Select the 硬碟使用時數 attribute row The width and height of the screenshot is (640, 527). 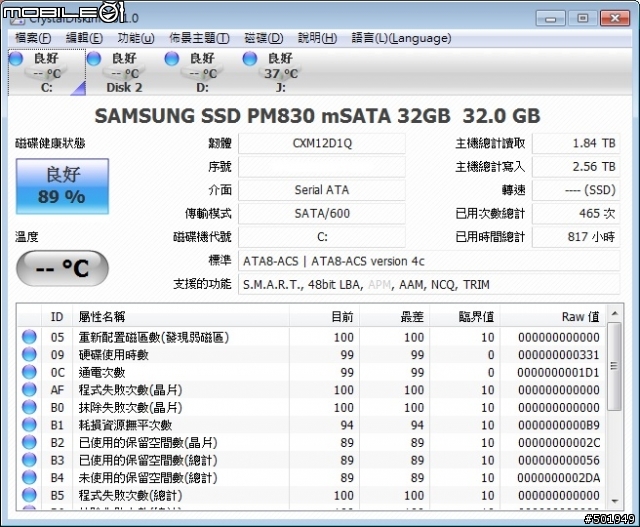click(x=311, y=355)
